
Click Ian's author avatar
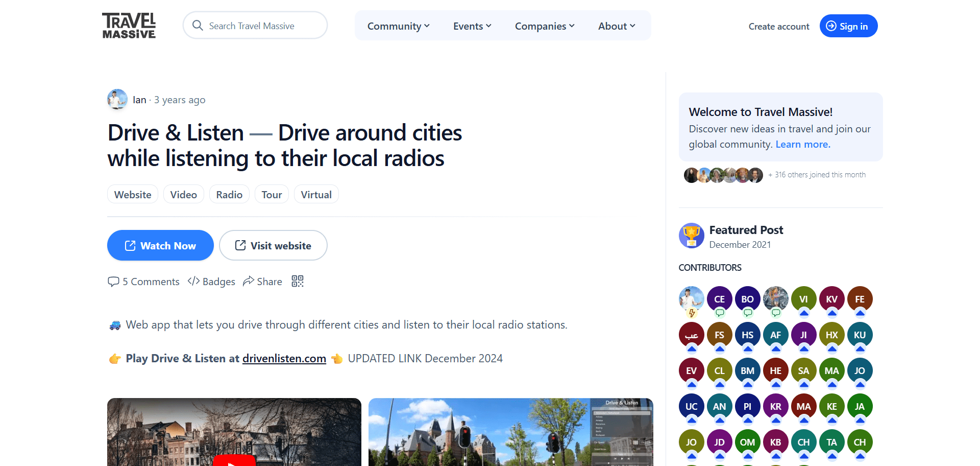click(117, 100)
